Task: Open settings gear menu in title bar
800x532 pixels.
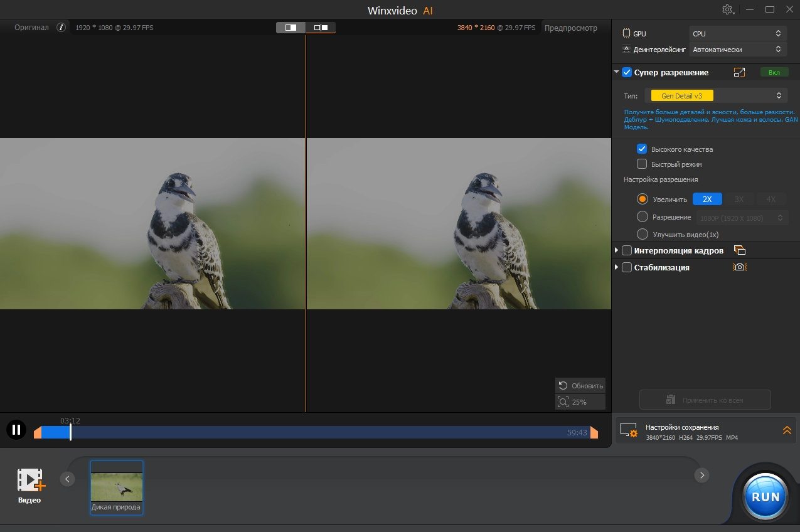Action: (x=728, y=9)
